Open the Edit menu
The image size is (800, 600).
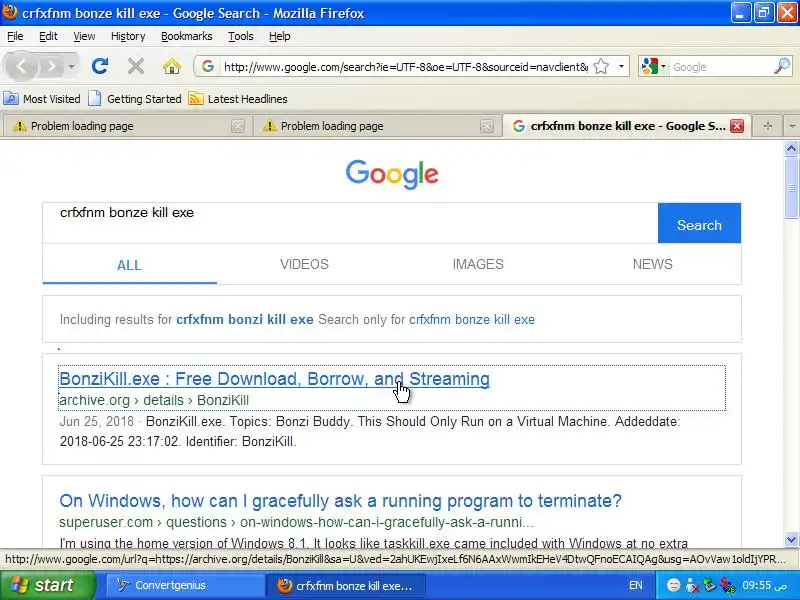[x=48, y=36]
